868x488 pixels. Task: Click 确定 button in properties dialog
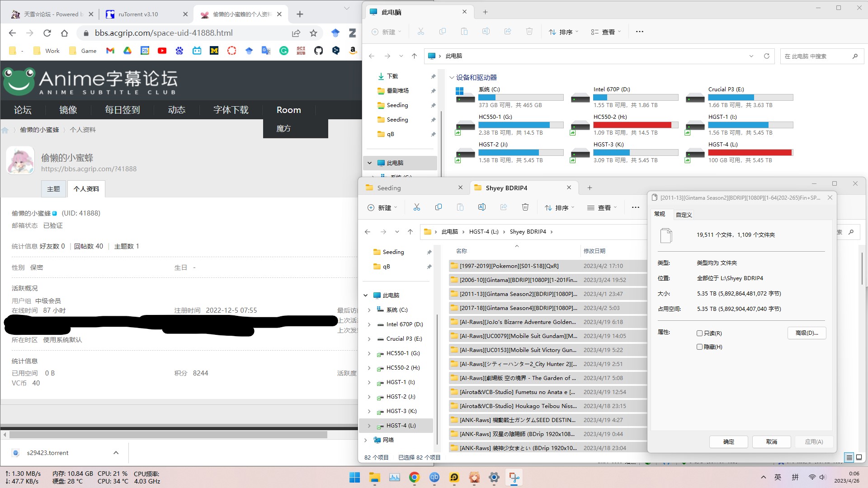click(x=728, y=442)
